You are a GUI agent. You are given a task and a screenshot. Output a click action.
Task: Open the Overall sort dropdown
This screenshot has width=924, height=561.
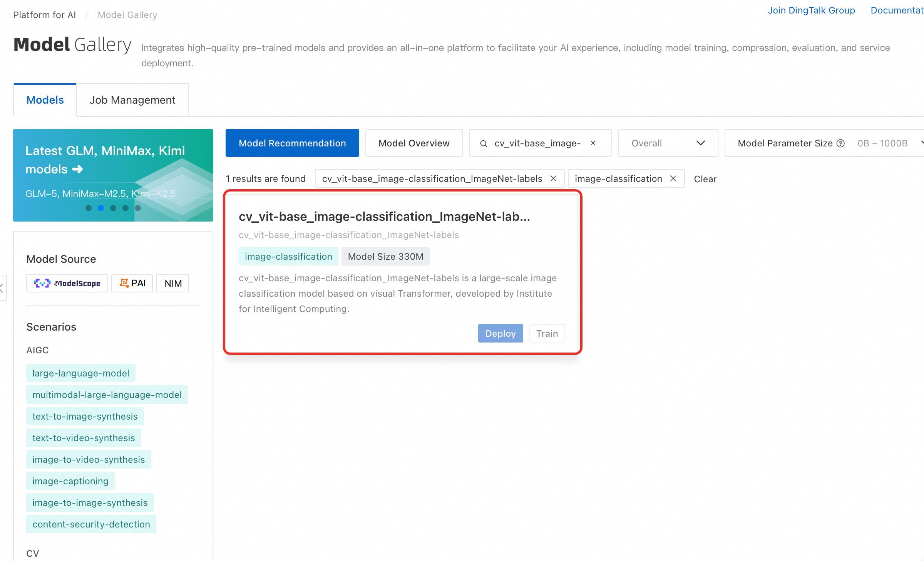pyautogui.click(x=668, y=143)
